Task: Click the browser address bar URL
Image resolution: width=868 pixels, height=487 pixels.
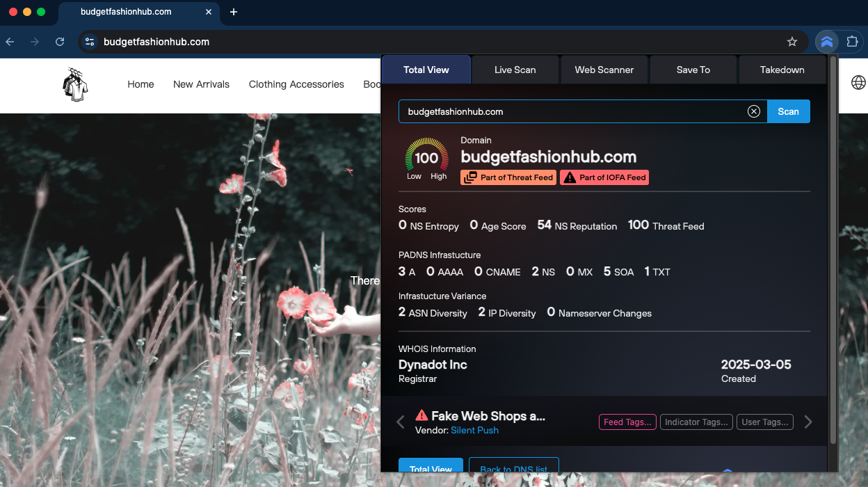Action: coord(156,42)
